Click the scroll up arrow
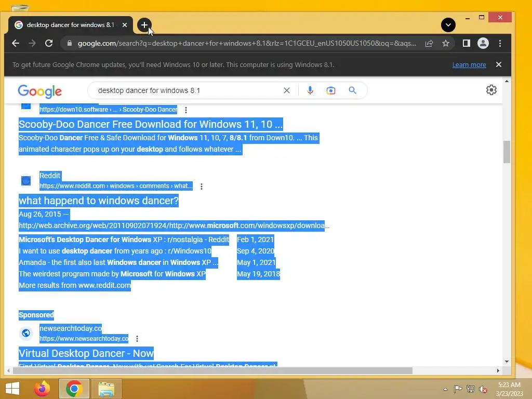The height and width of the screenshot is (399, 532). click(x=507, y=82)
